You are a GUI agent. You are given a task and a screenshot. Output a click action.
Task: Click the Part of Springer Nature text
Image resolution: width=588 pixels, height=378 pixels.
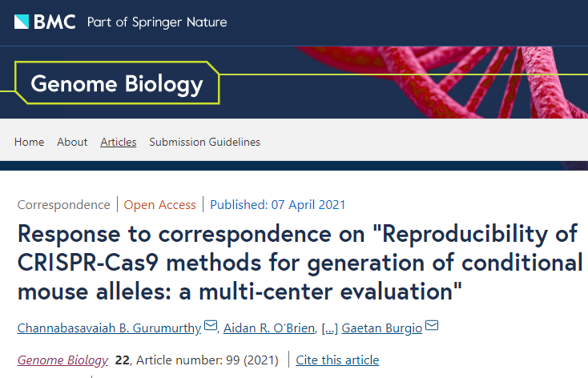click(157, 22)
